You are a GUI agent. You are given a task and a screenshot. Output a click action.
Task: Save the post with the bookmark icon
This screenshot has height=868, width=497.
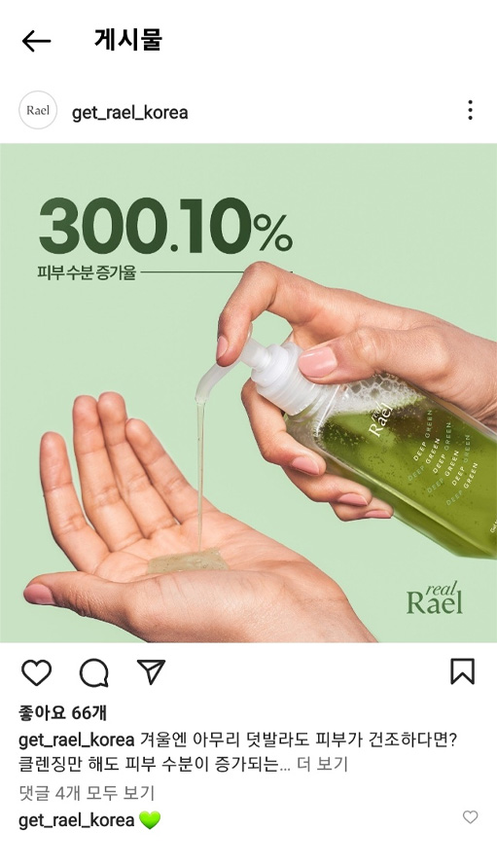click(x=462, y=671)
